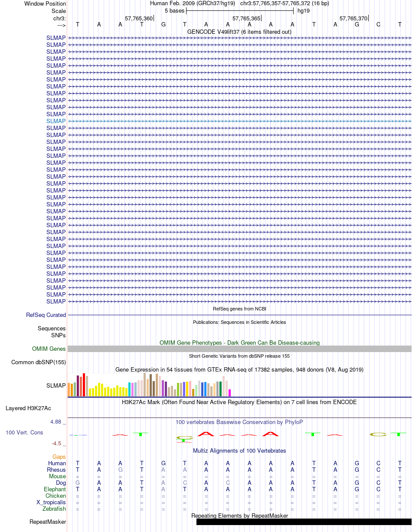Click the Scale label
The height and width of the screenshot is (532, 412).
coord(59,11)
